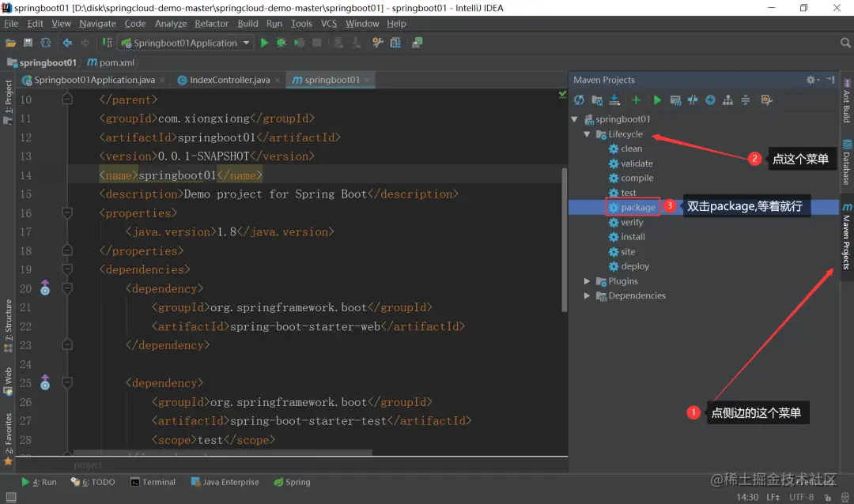Generate sources and update folders icon
The width and height of the screenshot is (854, 504).
click(597, 100)
